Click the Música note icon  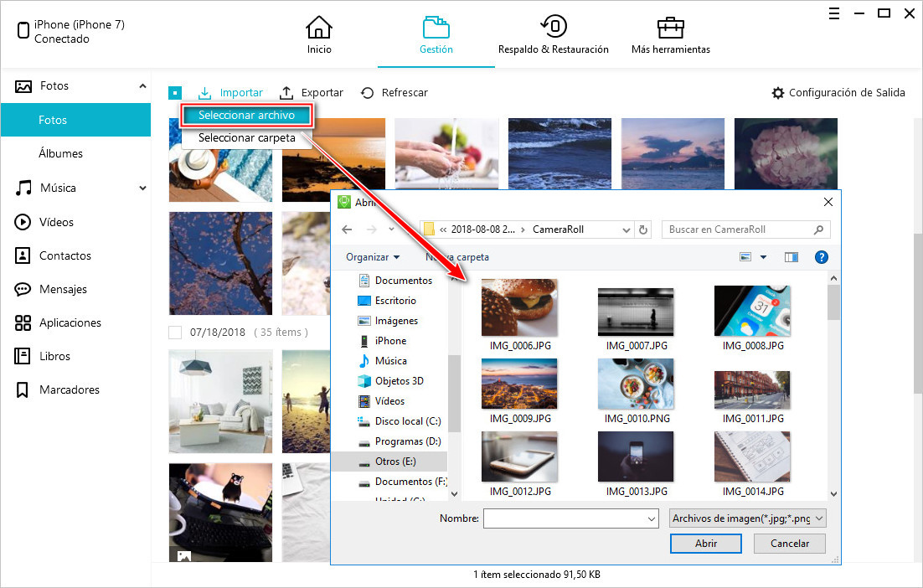(23, 188)
